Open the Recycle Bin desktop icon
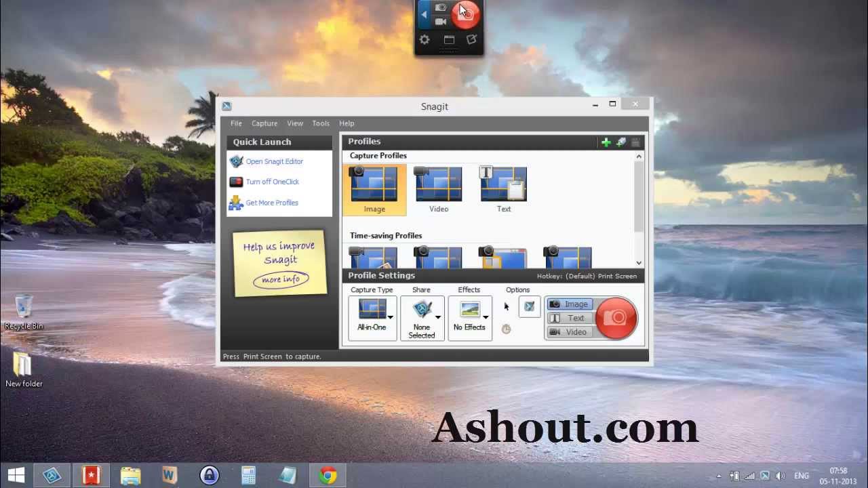Viewport: 868px width, 488px height. tap(24, 312)
